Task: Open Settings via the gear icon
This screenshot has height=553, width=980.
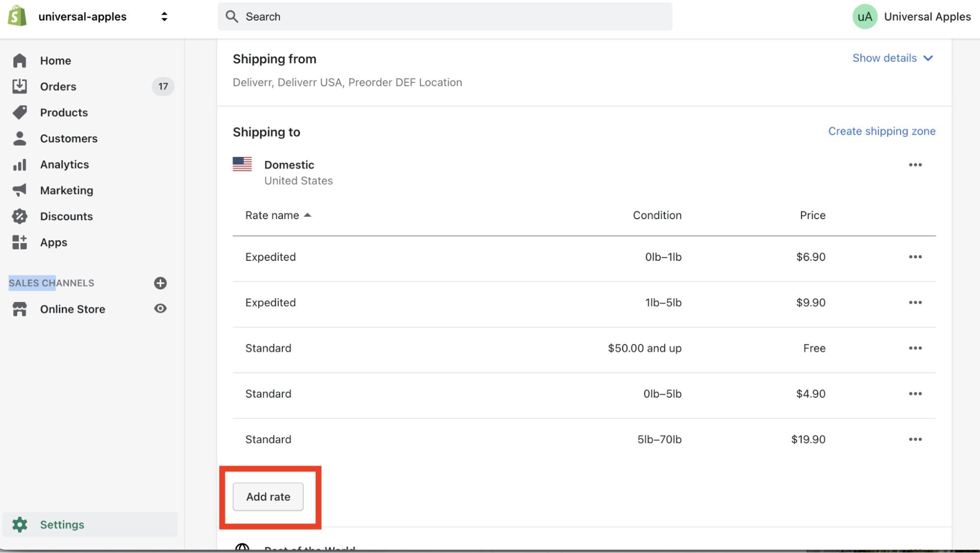Action: click(x=20, y=524)
